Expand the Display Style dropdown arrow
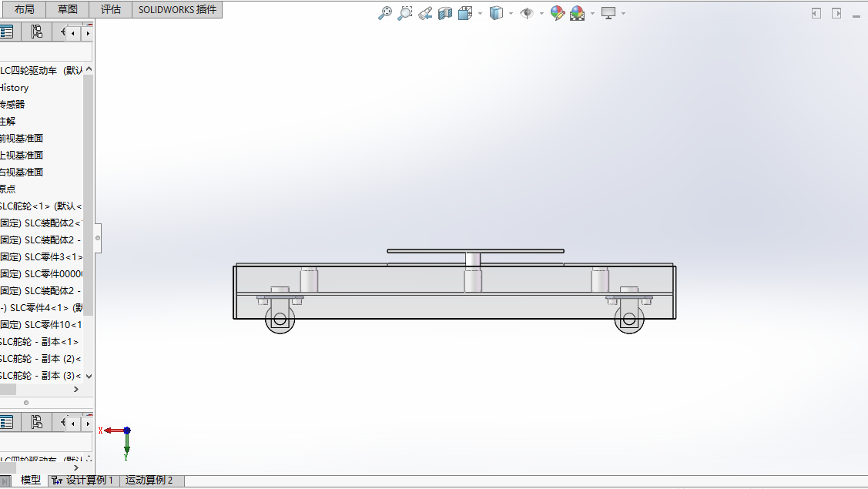Screen dimensions: 868x489 511,13
